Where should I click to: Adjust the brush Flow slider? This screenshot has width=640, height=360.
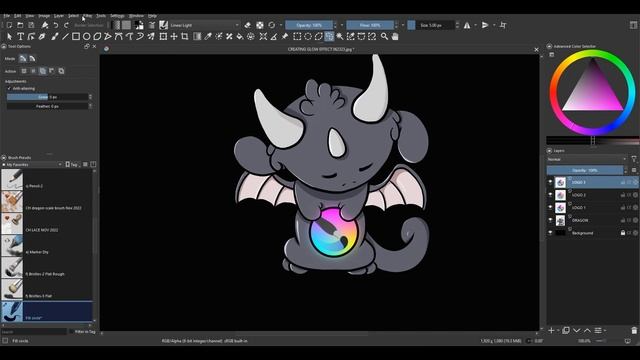(370, 25)
